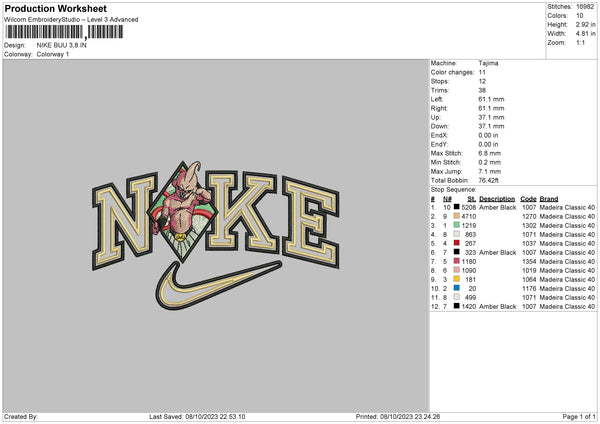Viewport: 600px width, 424px height.
Task: Click Zoom value '1:1'
Action: pyautogui.click(x=580, y=42)
